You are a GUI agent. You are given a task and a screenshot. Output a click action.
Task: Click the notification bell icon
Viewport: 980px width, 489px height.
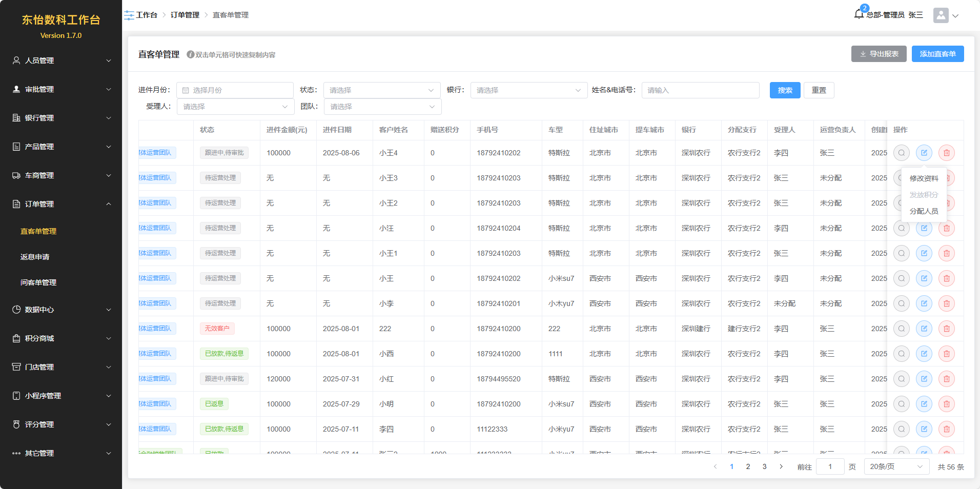tap(859, 14)
